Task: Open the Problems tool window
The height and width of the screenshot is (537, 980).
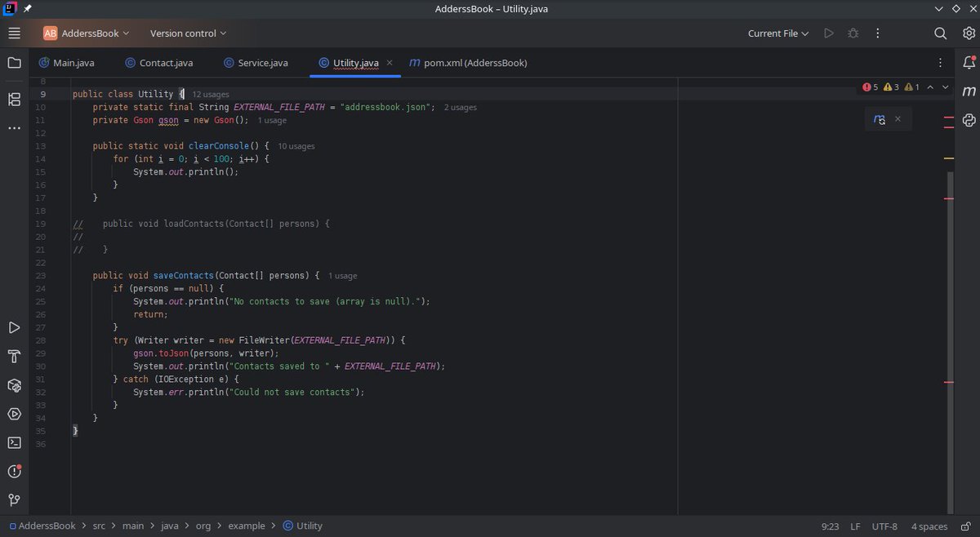Action: (14, 471)
